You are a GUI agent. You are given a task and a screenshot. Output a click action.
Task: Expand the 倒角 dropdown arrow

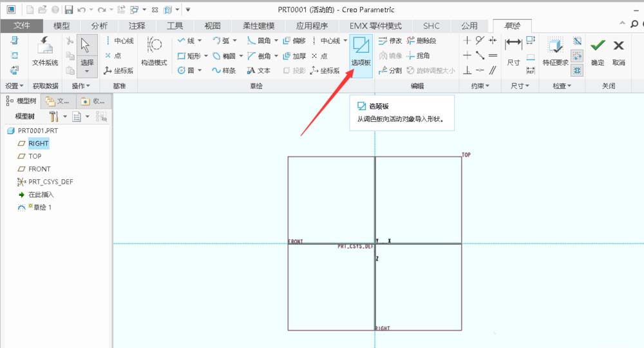276,56
